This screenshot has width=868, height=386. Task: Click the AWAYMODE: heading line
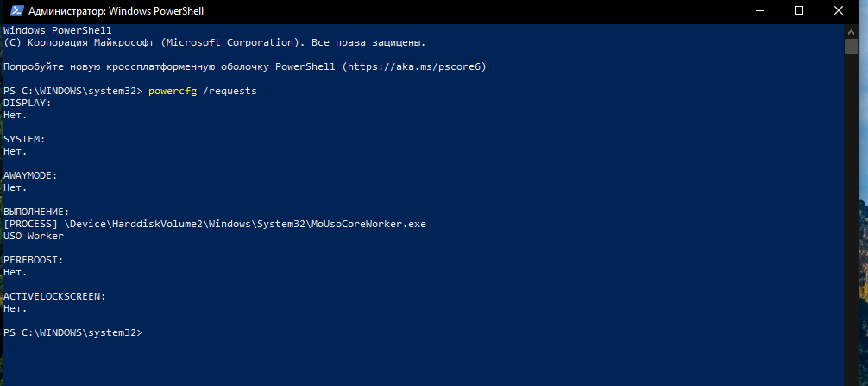30,175
